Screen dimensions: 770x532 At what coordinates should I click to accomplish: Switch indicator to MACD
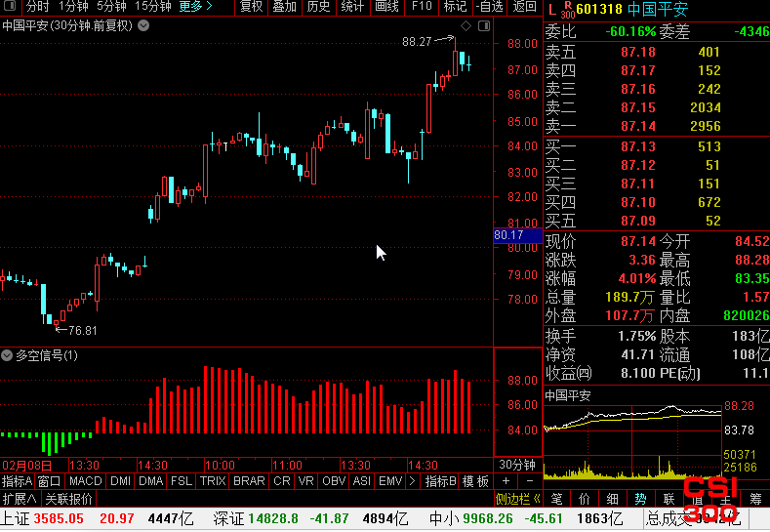(x=86, y=481)
